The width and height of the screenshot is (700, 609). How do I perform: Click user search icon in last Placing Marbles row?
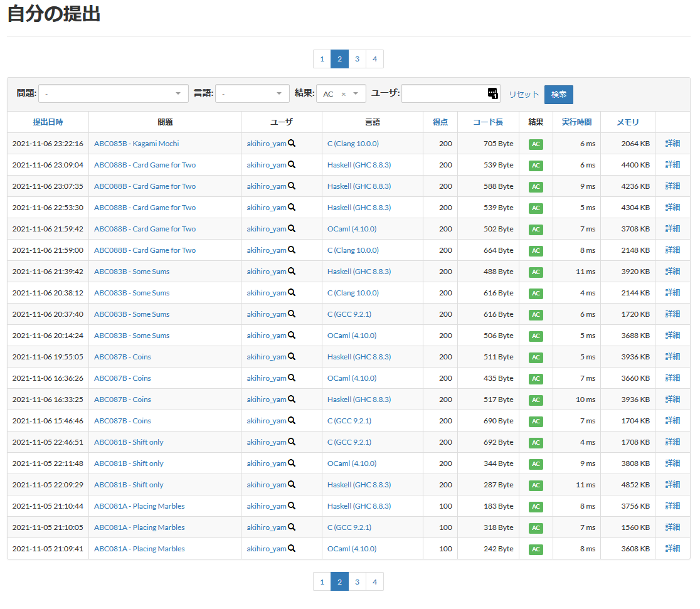(x=292, y=549)
